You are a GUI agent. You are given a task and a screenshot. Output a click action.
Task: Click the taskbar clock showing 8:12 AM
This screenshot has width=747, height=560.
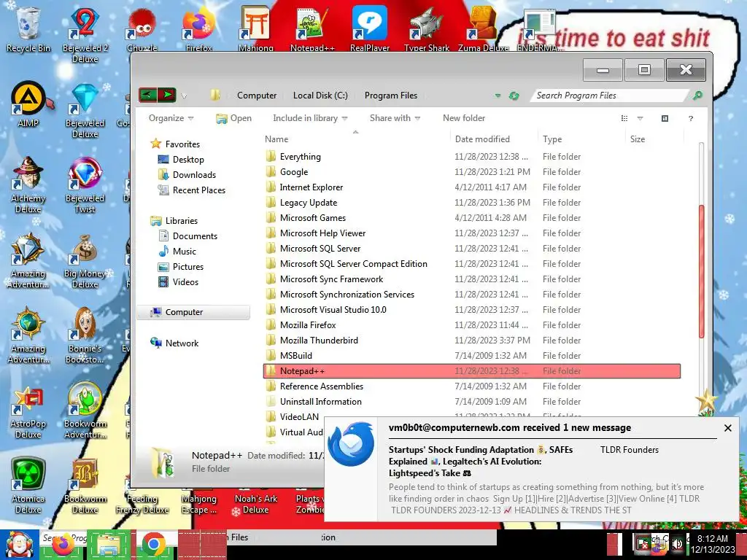click(x=713, y=544)
